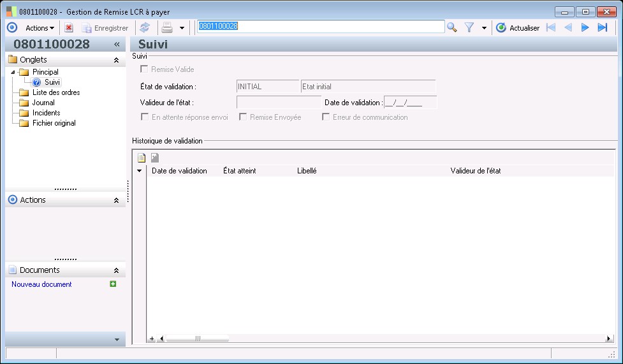Sort by Valideur de l'état column
Image resolution: width=623 pixels, height=364 pixels.
(476, 171)
